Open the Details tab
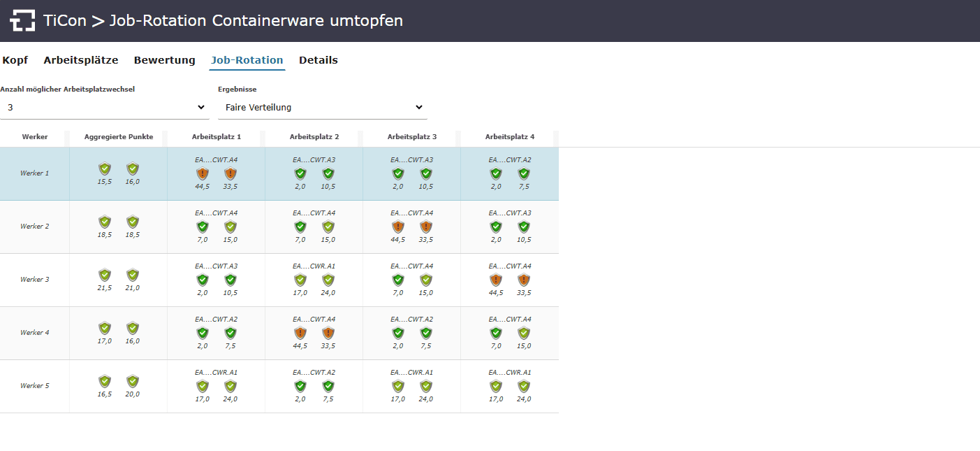The image size is (980, 451). pos(319,60)
